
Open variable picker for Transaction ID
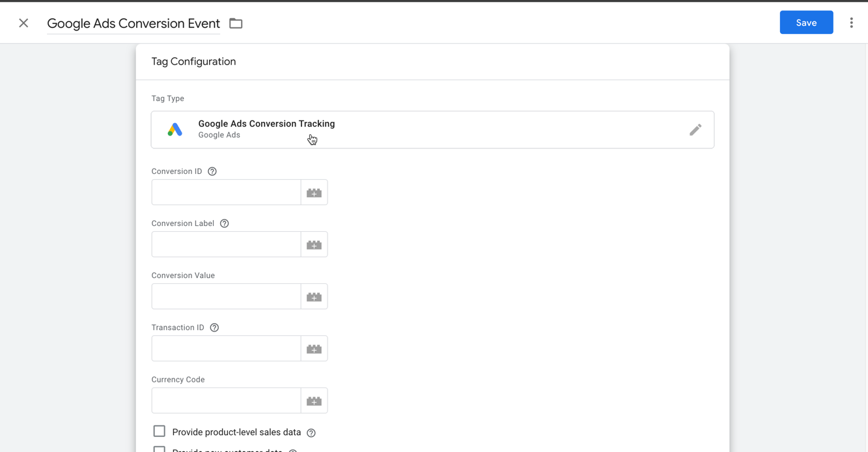point(314,349)
